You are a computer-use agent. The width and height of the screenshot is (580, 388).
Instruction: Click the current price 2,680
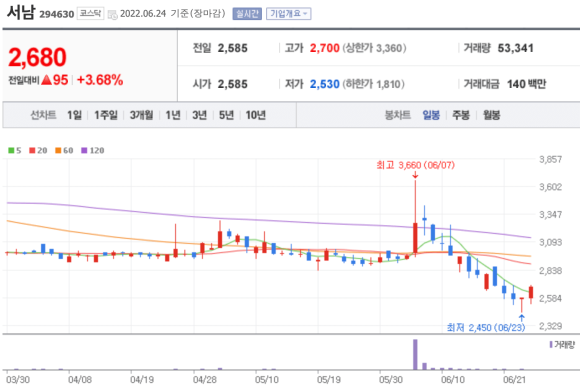[37, 57]
